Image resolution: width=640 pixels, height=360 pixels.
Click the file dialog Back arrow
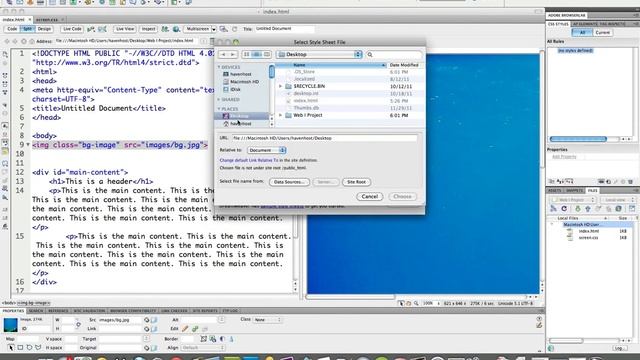[x=223, y=54]
